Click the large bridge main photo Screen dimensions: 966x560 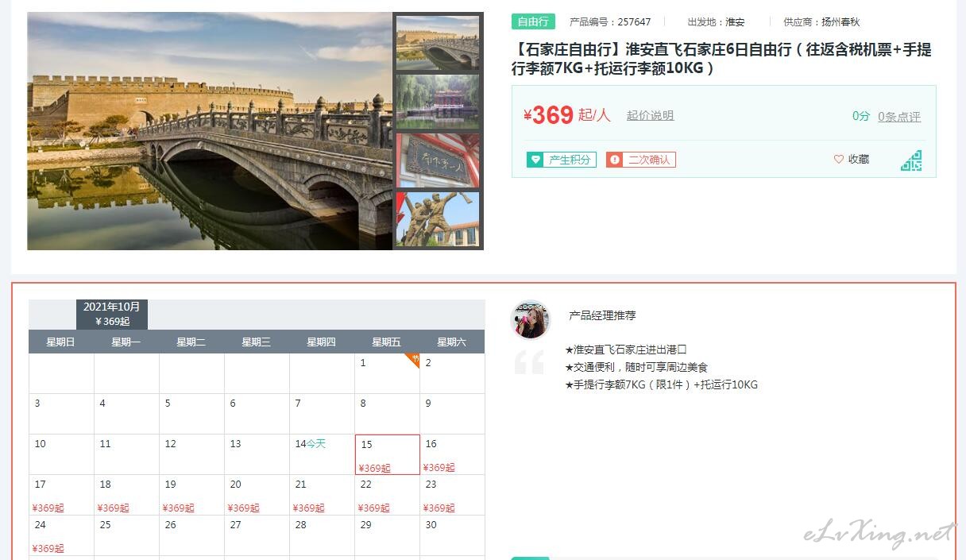(210, 131)
